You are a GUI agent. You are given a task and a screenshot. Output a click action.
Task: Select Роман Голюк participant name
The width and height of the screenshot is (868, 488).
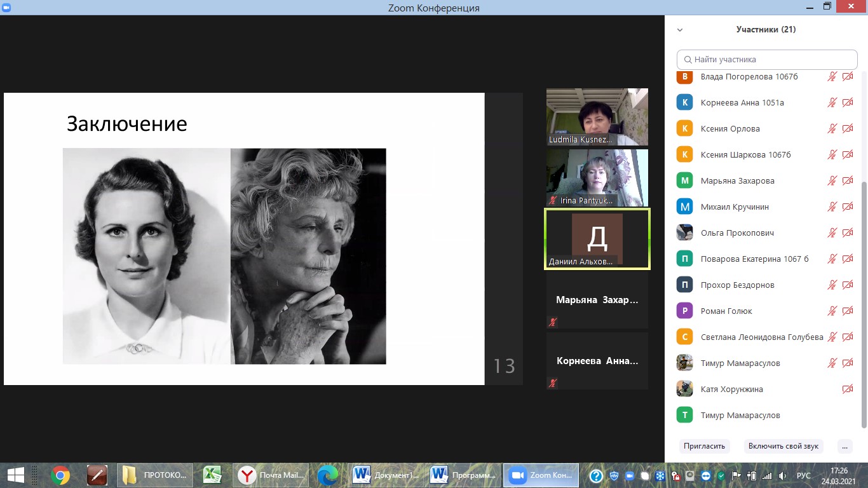coord(726,311)
